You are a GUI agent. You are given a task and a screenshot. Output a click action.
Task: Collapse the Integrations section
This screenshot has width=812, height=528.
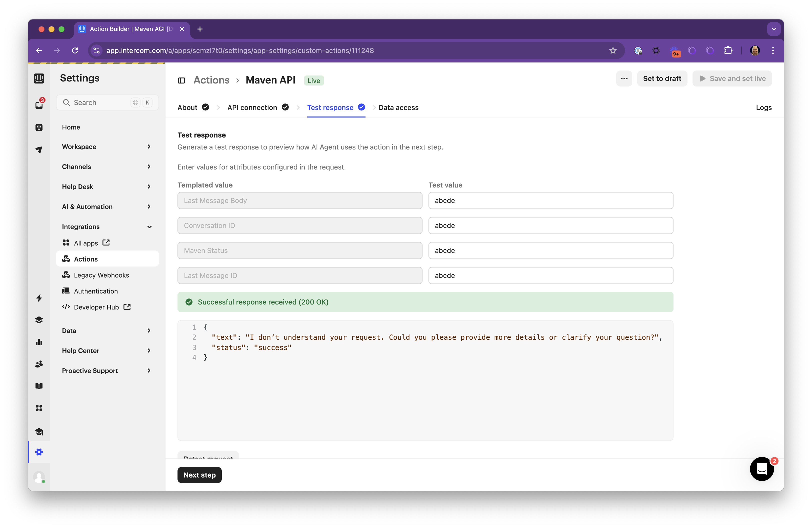click(x=107, y=227)
